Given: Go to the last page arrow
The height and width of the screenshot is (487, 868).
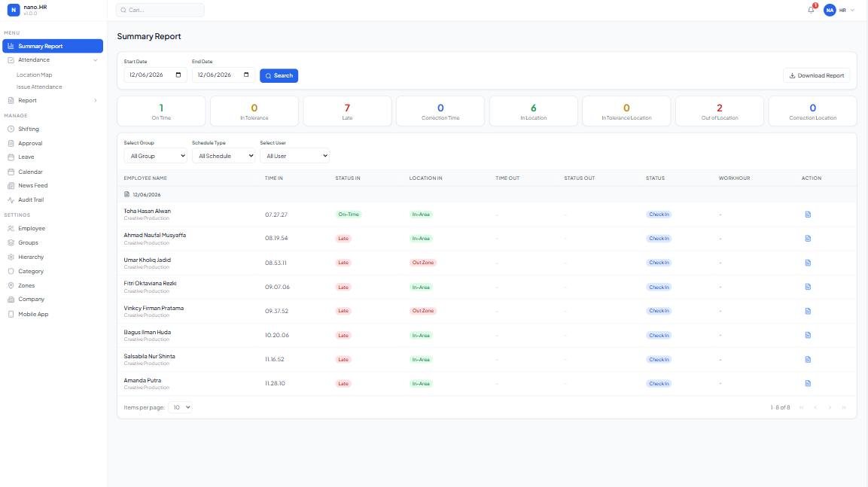Looking at the screenshot, I should coord(844,408).
